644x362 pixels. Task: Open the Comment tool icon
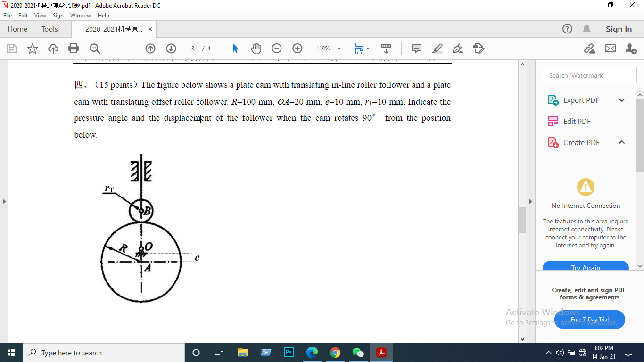point(416,49)
